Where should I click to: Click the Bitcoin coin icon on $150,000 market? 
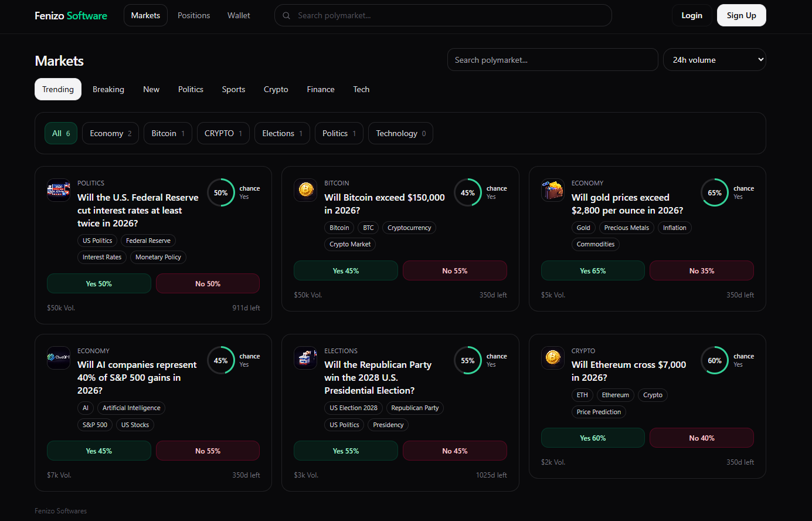click(305, 190)
